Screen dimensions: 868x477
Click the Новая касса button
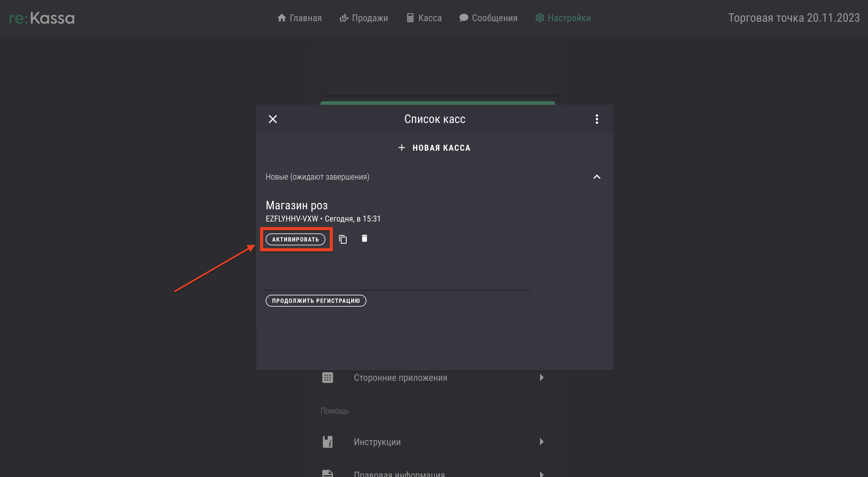[x=434, y=148]
